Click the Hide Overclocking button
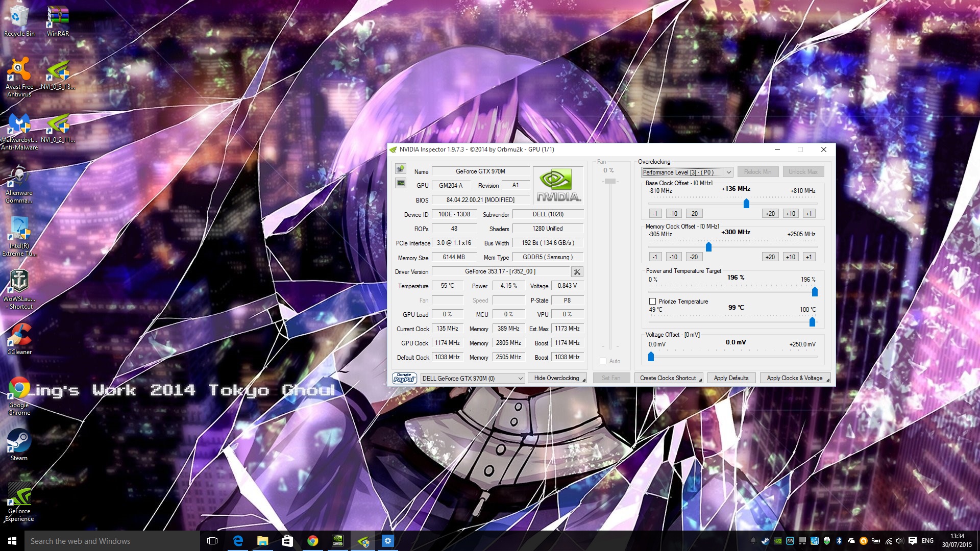Viewport: 980px width, 551px height. coord(557,378)
